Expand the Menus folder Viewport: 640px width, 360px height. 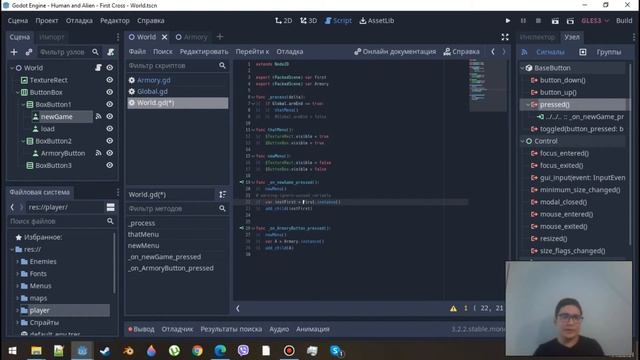(18, 286)
